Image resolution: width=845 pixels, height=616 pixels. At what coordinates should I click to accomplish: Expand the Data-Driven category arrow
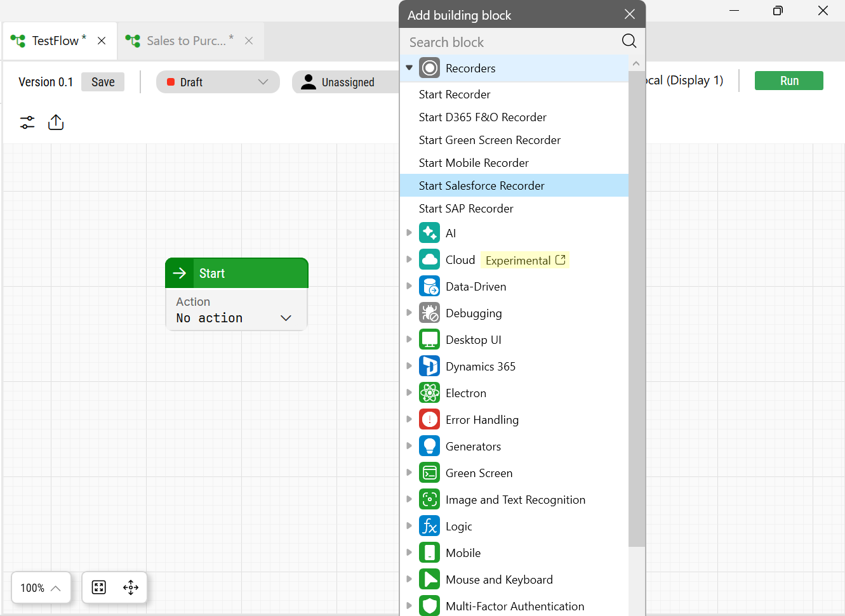[409, 286]
